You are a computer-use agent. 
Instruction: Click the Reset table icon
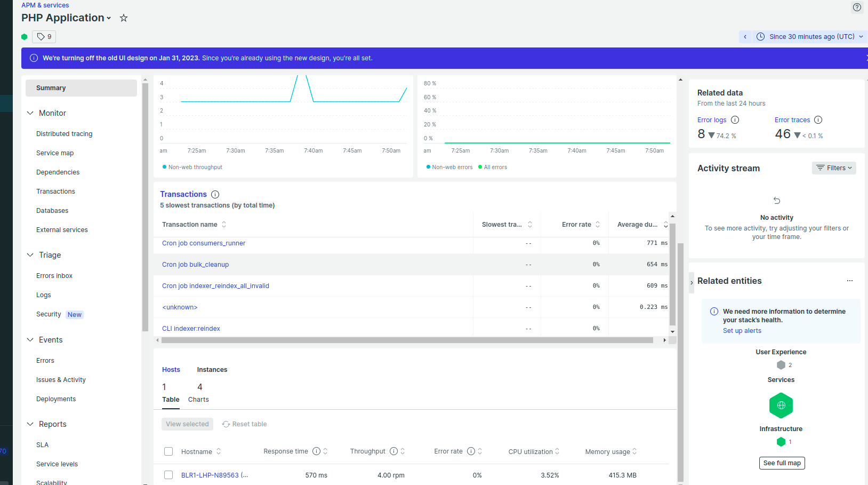pos(226,424)
